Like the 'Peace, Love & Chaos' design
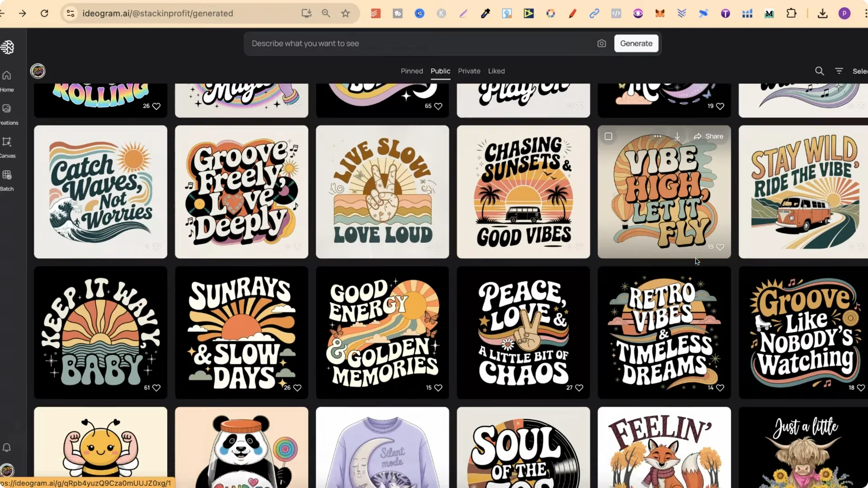Screen dimensions: 868x488 click(x=580, y=388)
